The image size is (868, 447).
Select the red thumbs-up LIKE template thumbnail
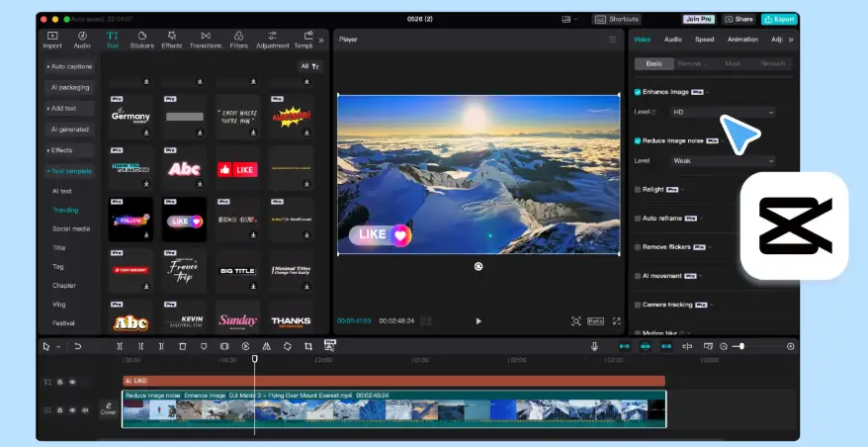[x=237, y=169]
